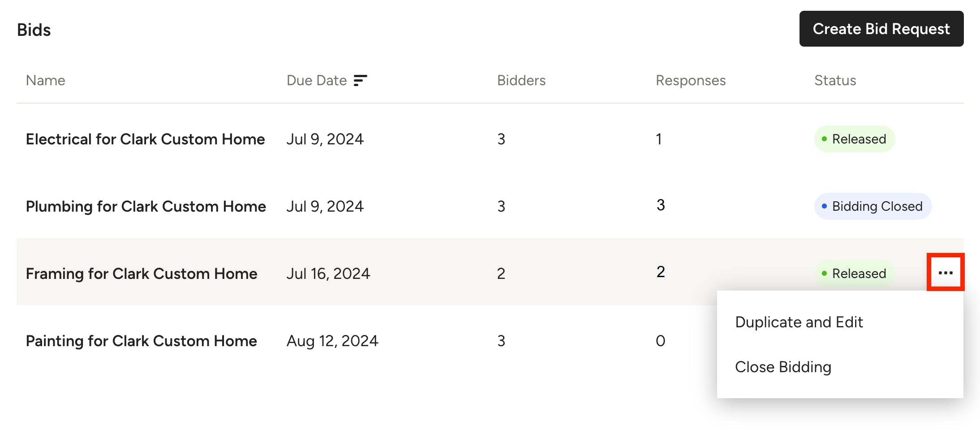Open Painting for Clark Custom Home bid
980x443 pixels.
[x=141, y=341]
